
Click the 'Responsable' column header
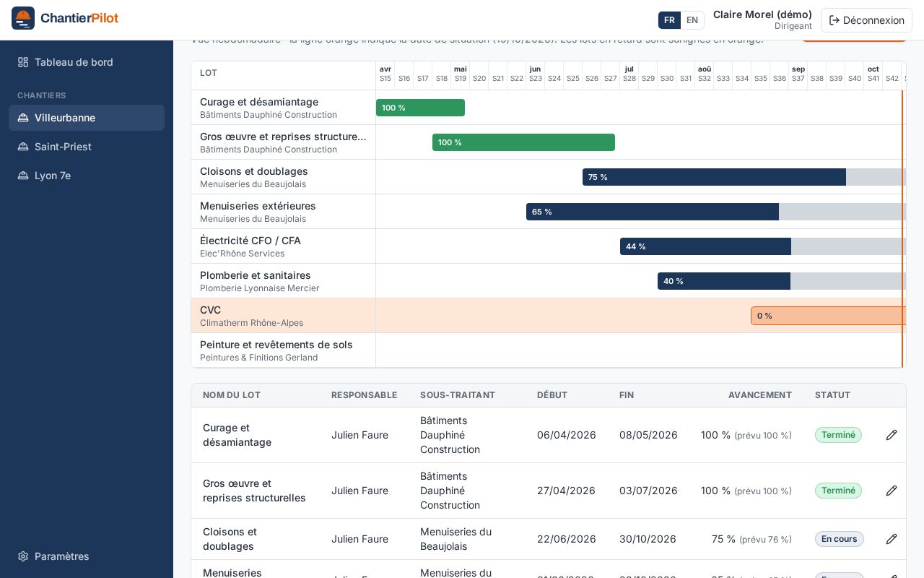(x=365, y=395)
